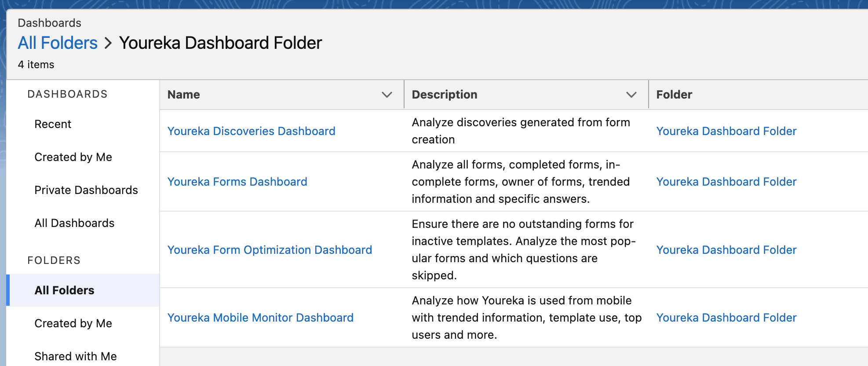Viewport: 868px width, 366px height.
Task: Select Recent in Dashboards sidebar
Action: pyautogui.click(x=53, y=124)
